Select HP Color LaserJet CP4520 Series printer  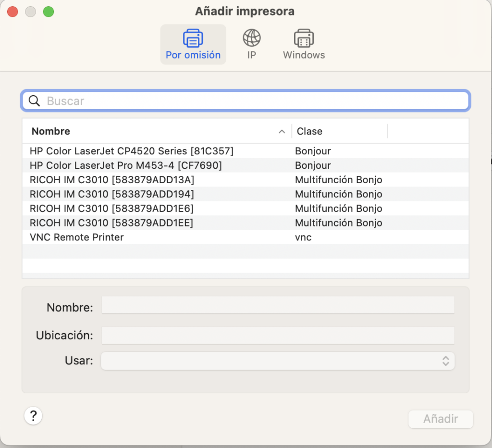(x=132, y=151)
